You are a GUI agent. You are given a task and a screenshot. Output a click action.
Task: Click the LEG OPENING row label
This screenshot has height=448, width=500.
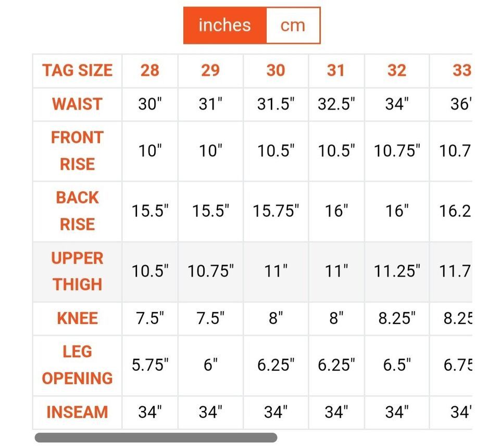tap(77, 365)
